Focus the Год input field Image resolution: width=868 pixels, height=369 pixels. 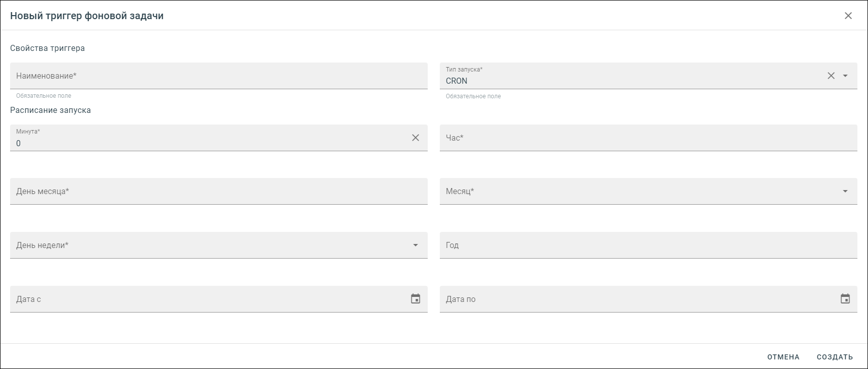[x=649, y=245]
